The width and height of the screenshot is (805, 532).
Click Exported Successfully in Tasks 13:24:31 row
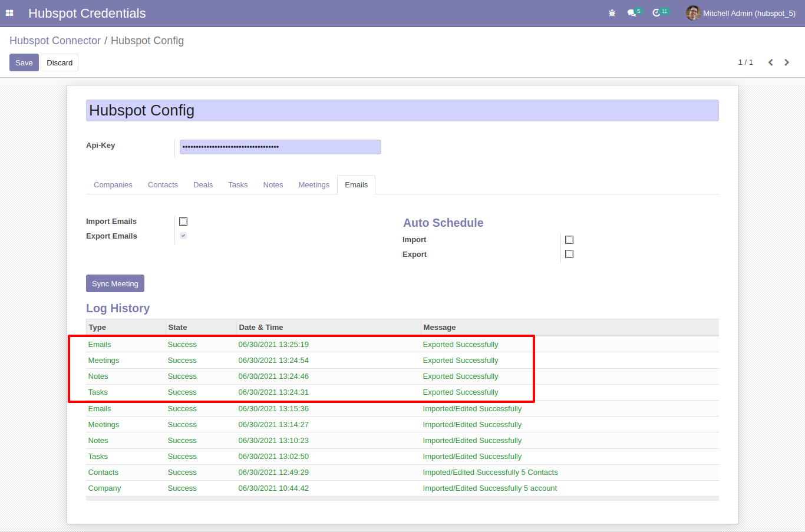(460, 392)
